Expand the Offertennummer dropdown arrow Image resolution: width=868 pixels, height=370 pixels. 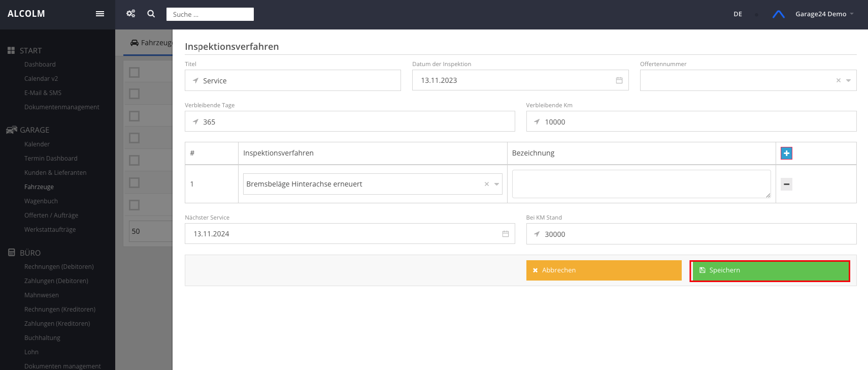coord(848,80)
